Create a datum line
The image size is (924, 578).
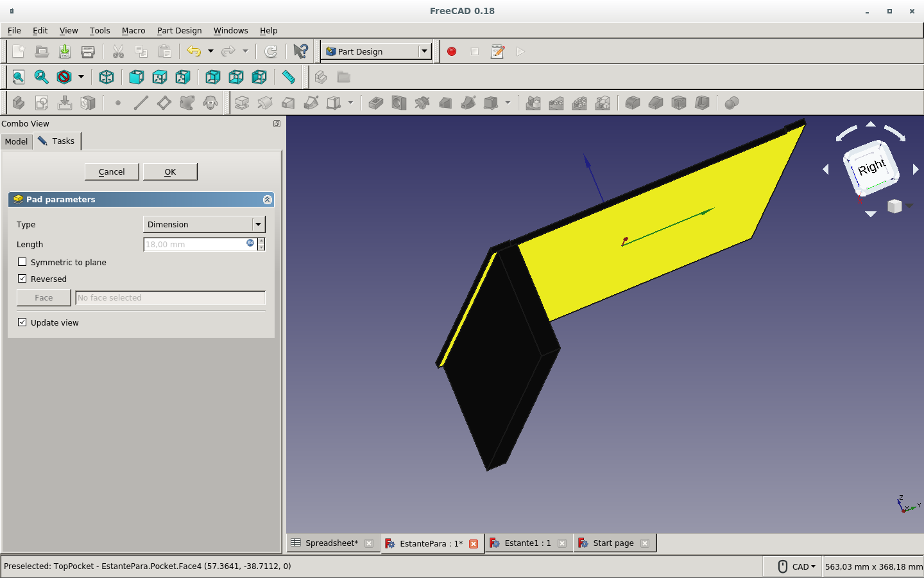pyautogui.click(x=141, y=103)
